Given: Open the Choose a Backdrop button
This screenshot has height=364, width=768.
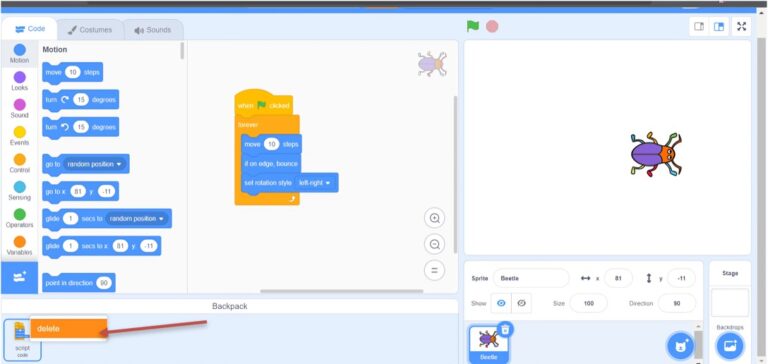Looking at the screenshot, I should 730,346.
